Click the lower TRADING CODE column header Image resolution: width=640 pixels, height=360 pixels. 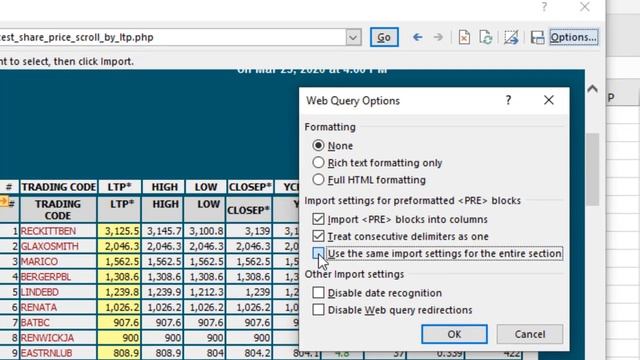point(58,210)
